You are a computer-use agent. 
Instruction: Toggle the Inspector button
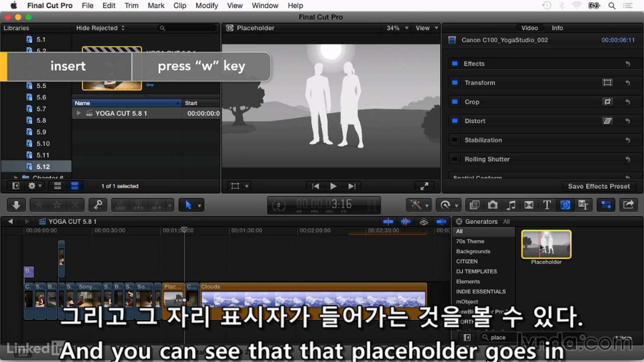tap(606, 205)
